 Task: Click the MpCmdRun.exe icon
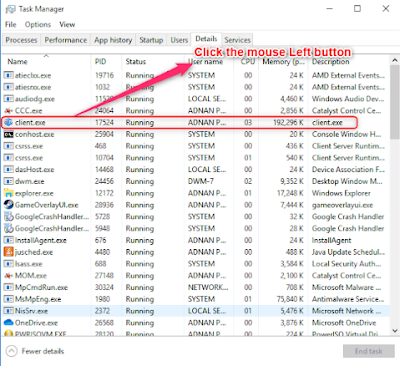point(8,287)
